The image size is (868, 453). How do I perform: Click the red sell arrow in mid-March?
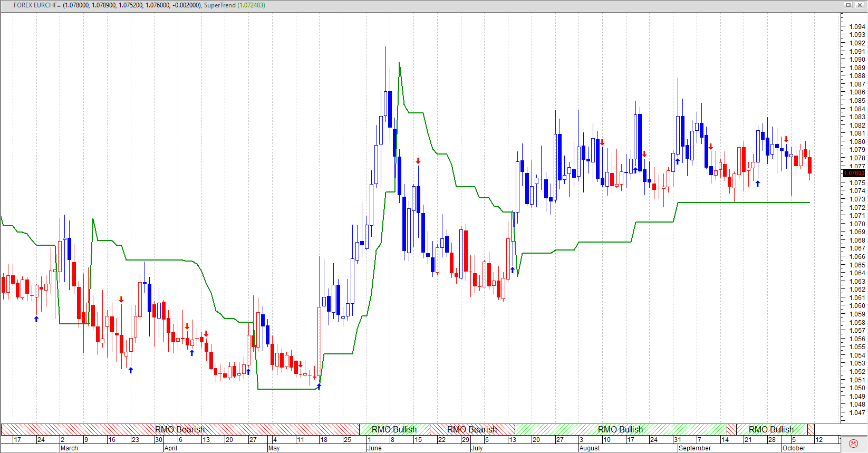pyautogui.click(x=121, y=300)
